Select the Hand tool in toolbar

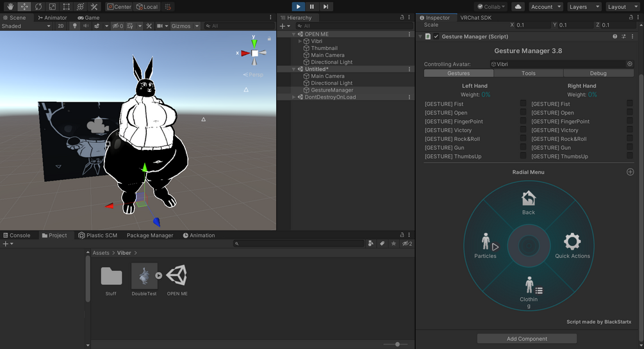click(10, 6)
